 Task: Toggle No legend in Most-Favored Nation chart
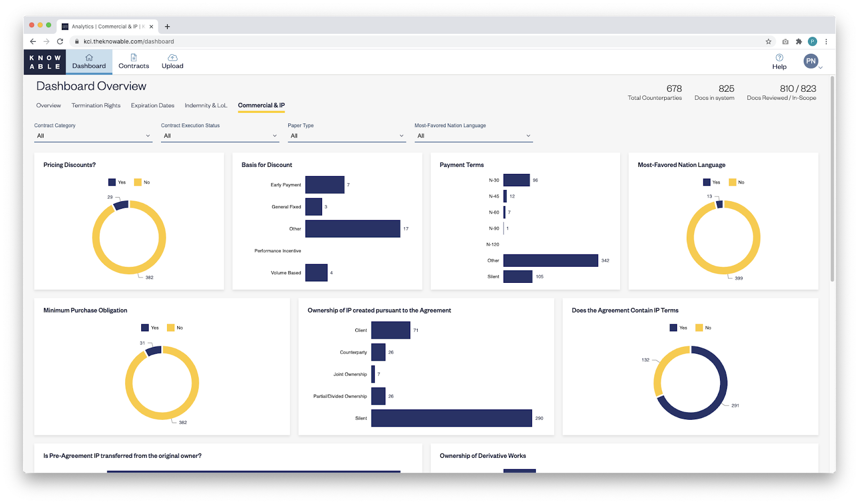[x=737, y=182]
